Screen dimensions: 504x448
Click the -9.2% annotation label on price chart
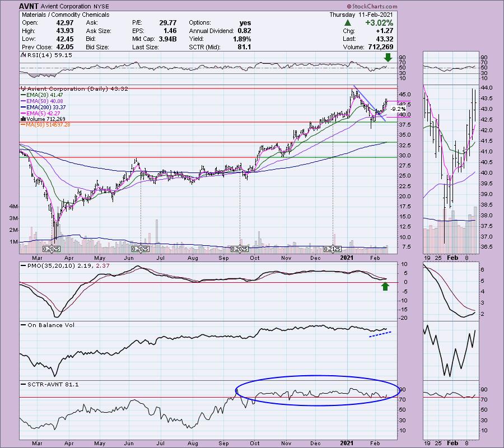point(398,109)
